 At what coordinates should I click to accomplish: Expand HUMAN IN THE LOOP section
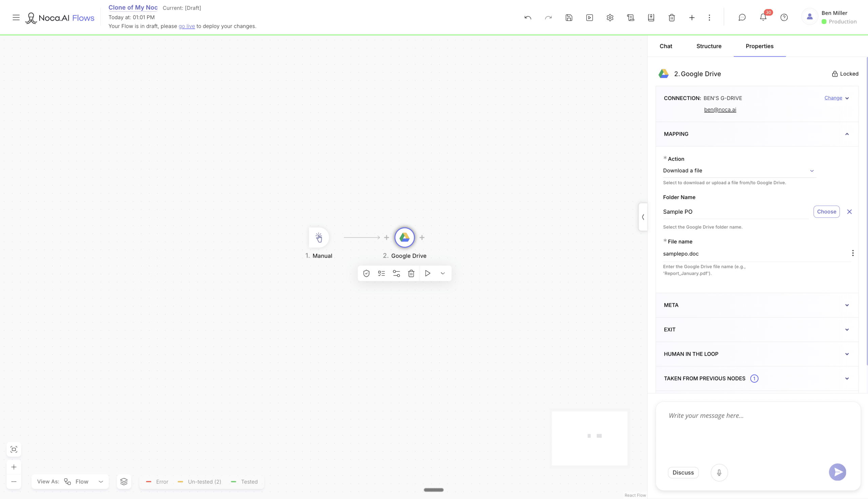coord(756,354)
